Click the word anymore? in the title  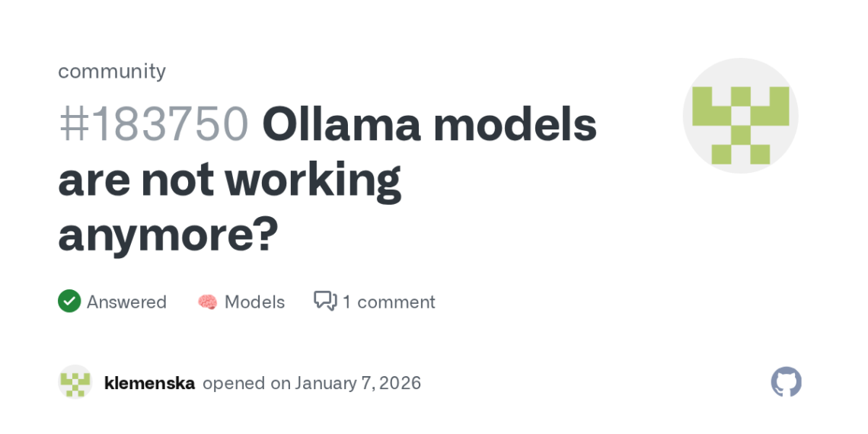tap(168, 236)
